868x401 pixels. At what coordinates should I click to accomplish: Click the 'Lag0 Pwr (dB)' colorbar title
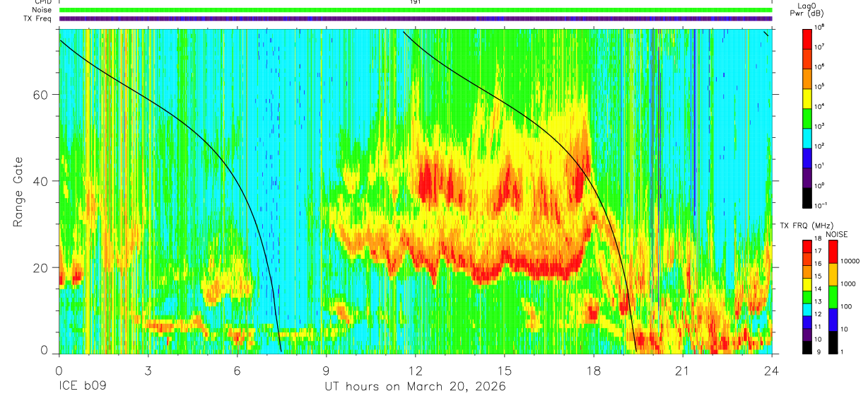coord(807,9)
